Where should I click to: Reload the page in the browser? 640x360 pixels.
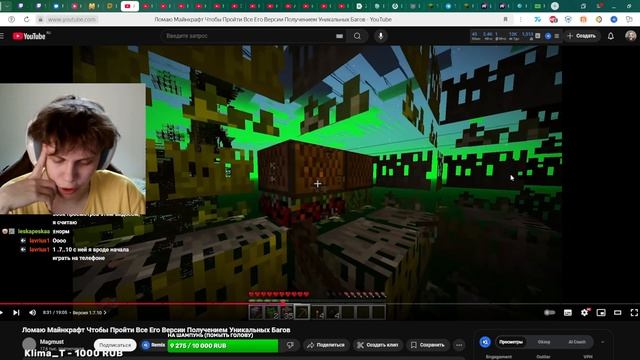click(27, 19)
